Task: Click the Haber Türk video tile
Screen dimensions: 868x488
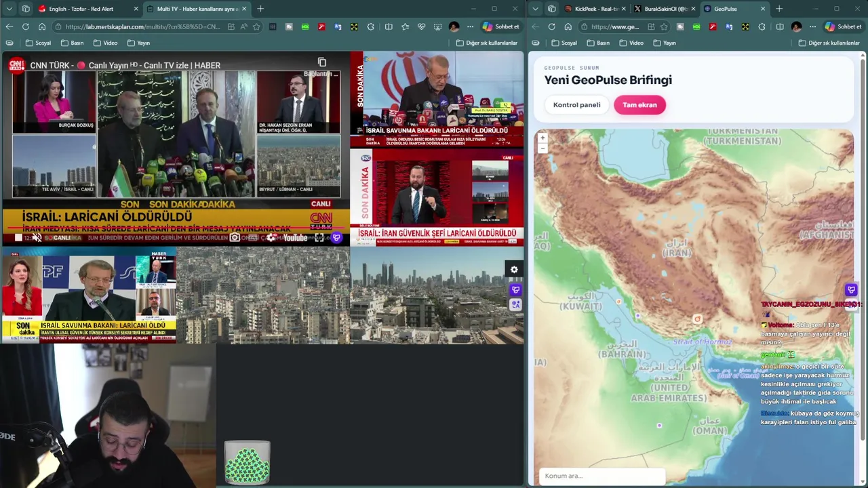Action: (88, 296)
